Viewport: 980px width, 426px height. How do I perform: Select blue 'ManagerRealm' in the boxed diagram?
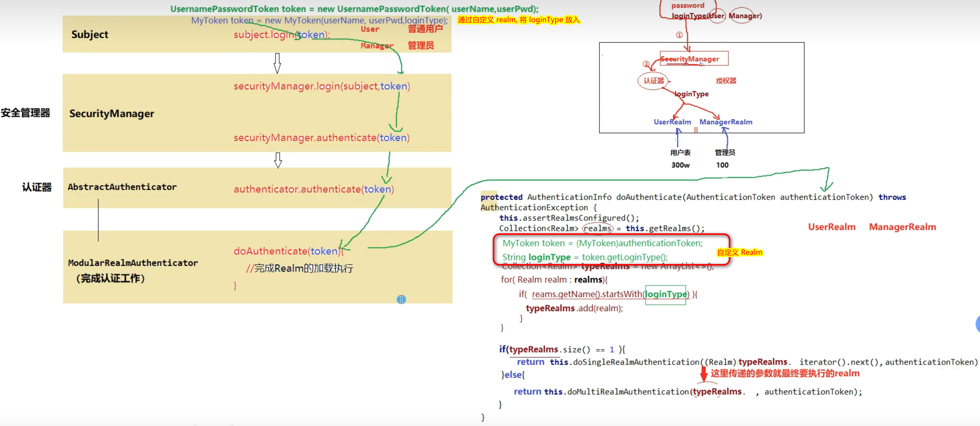(726, 122)
